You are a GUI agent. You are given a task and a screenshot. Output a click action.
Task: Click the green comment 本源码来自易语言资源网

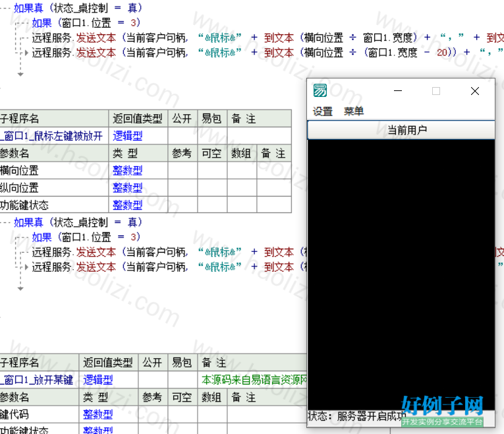(x=254, y=380)
